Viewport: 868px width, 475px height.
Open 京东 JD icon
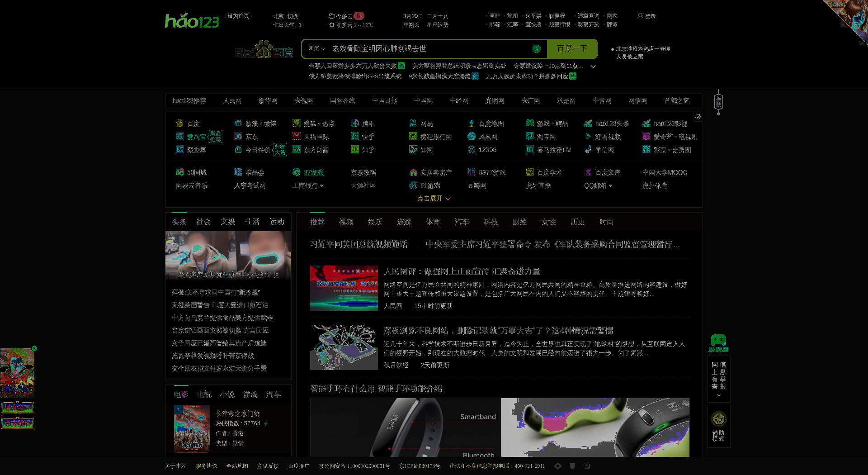[x=238, y=136]
